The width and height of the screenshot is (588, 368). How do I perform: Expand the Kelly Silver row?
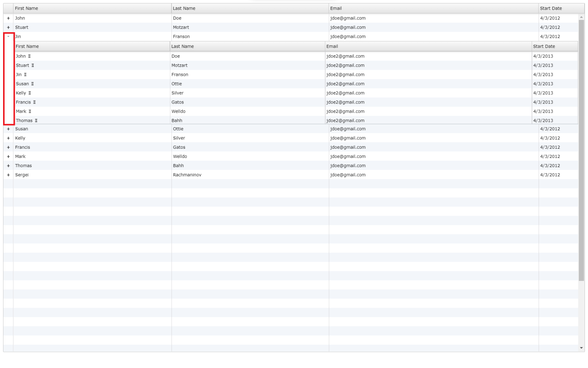[8, 138]
